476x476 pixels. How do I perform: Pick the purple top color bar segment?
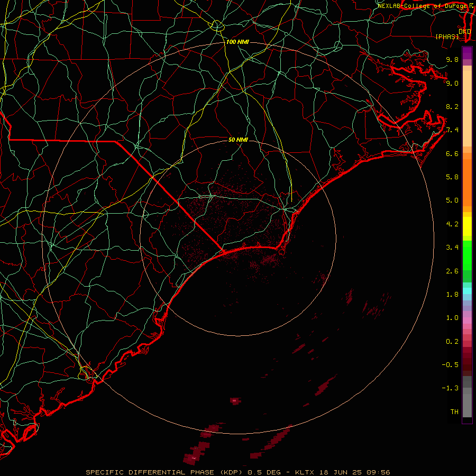[x=467, y=53]
